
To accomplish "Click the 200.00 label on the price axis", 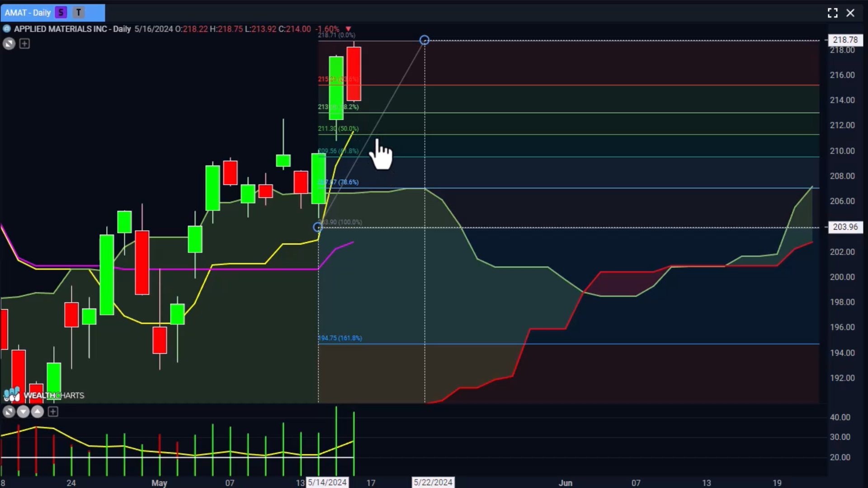I will tap(842, 277).
